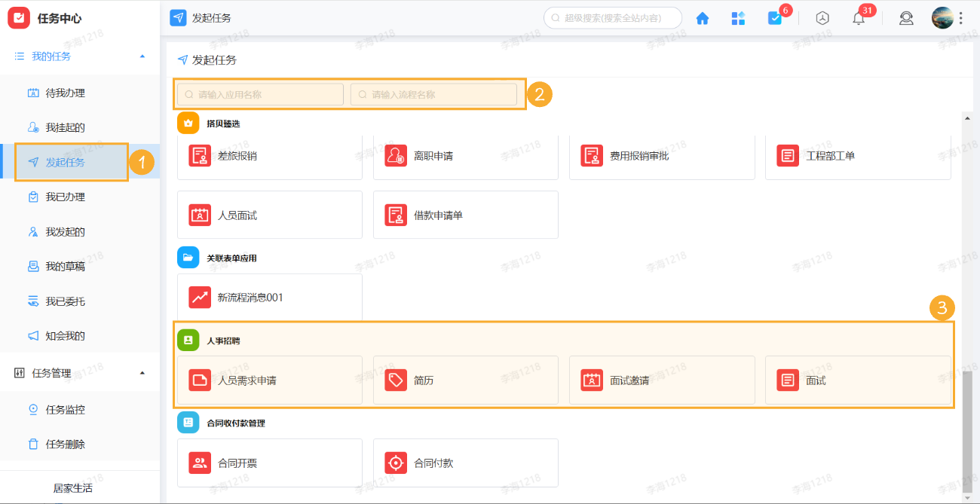This screenshot has height=504, width=980.
Task: Click the global 超级搜索 search box
Action: [x=613, y=18]
